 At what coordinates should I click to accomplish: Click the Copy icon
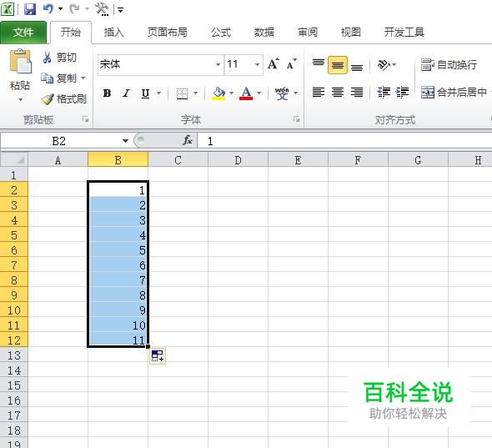(x=47, y=78)
